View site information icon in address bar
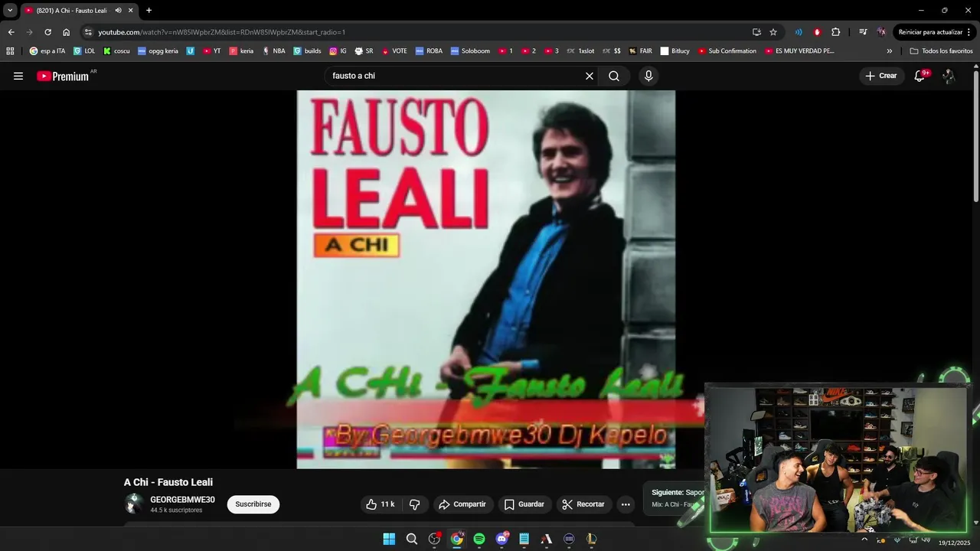 (88, 32)
